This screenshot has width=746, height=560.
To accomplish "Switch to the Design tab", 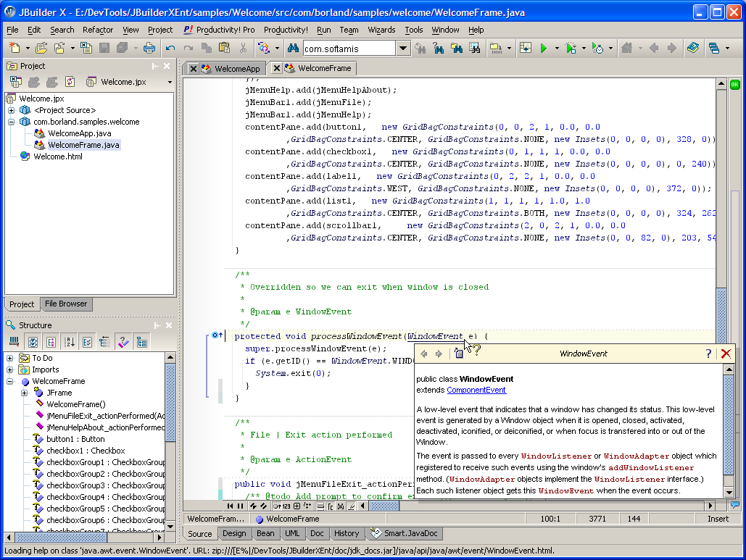I will tap(234, 533).
